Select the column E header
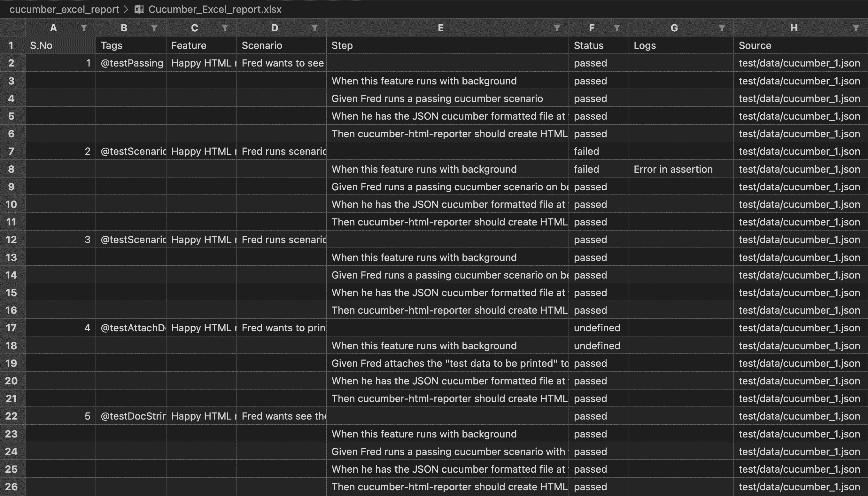This screenshot has width=868, height=496. [440, 28]
